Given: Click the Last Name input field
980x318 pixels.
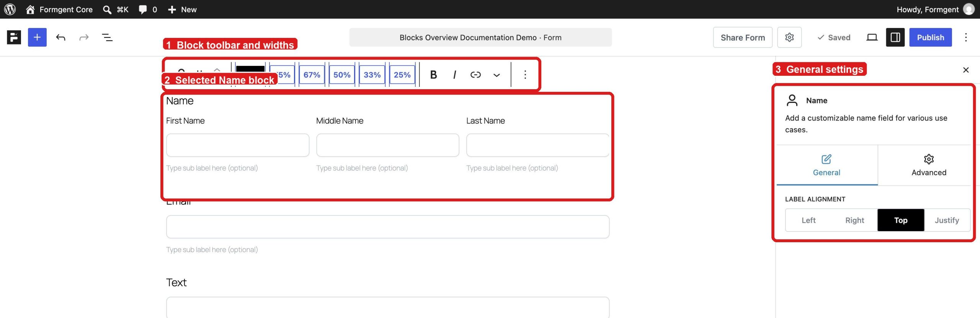Looking at the screenshot, I should (x=537, y=145).
